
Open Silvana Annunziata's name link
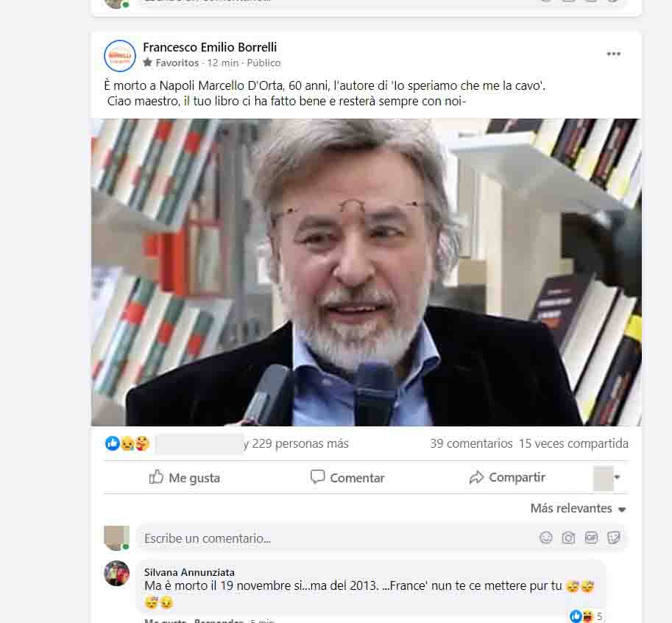click(189, 572)
